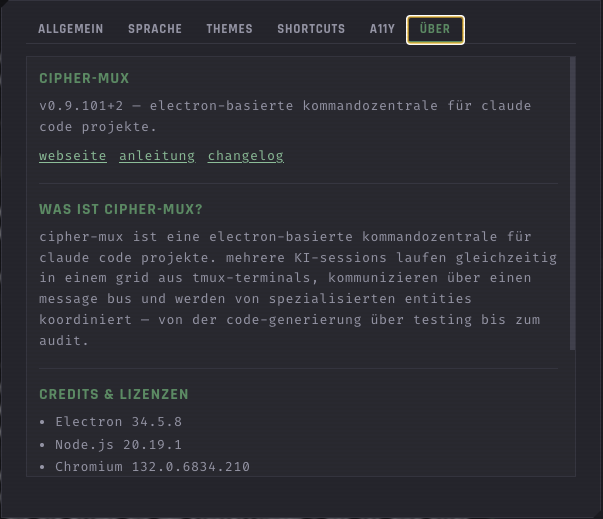Go to the A11Y tab
Image resolution: width=603 pixels, height=519 pixels.
click(382, 29)
